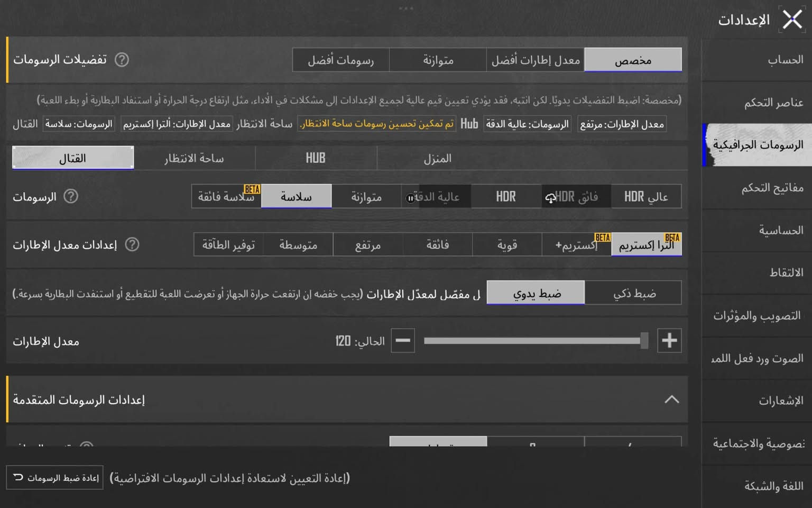Open اللغة والشبكة settings section
The height and width of the screenshot is (508, 812).
coord(757,486)
